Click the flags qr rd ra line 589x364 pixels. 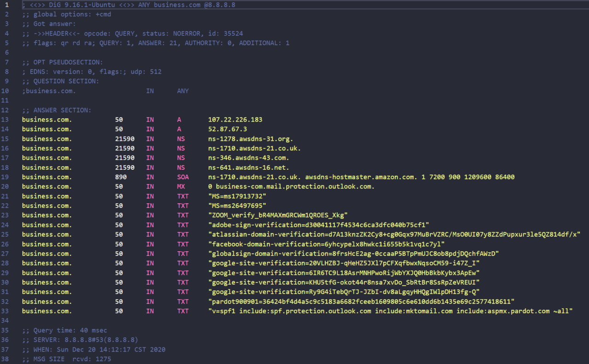tap(156, 43)
